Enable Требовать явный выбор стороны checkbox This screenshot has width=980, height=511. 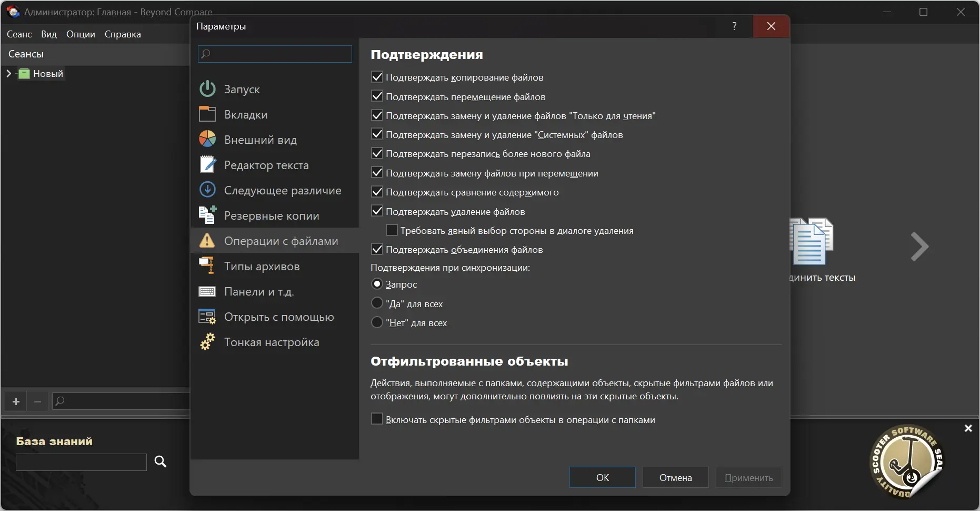pyautogui.click(x=392, y=231)
